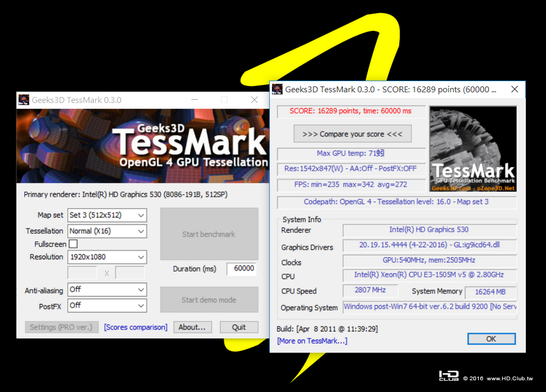546x392 pixels.
Task: Expand the PostFX dropdown
Action: click(x=107, y=306)
